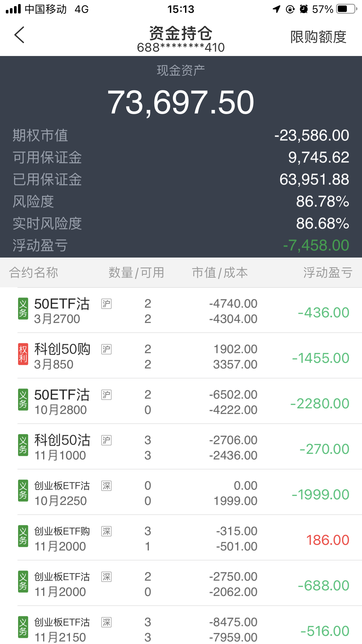Tap the red 权利 badge for 科创50购
The height and width of the screenshot is (644, 362).
coord(23,354)
